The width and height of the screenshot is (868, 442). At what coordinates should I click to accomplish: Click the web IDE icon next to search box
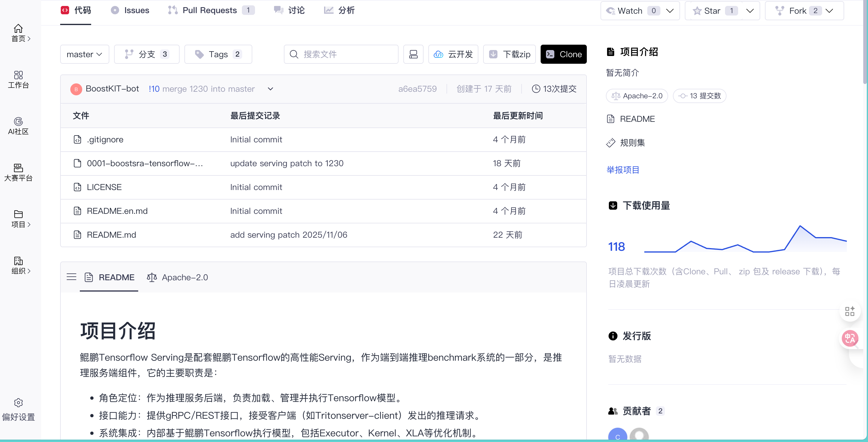point(413,54)
